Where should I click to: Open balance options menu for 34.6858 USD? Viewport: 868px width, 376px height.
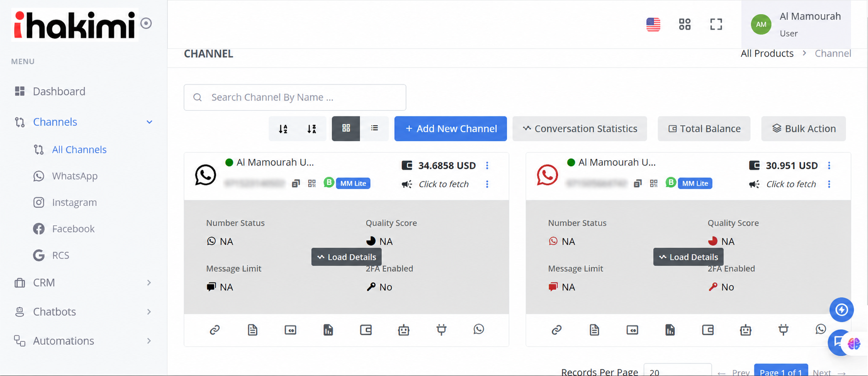coord(487,165)
